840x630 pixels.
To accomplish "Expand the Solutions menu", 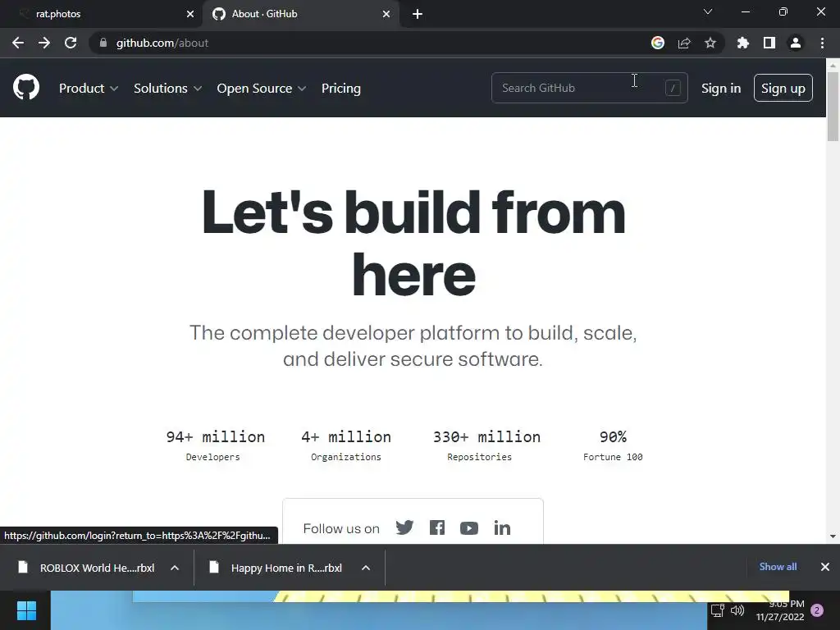I will pos(167,89).
